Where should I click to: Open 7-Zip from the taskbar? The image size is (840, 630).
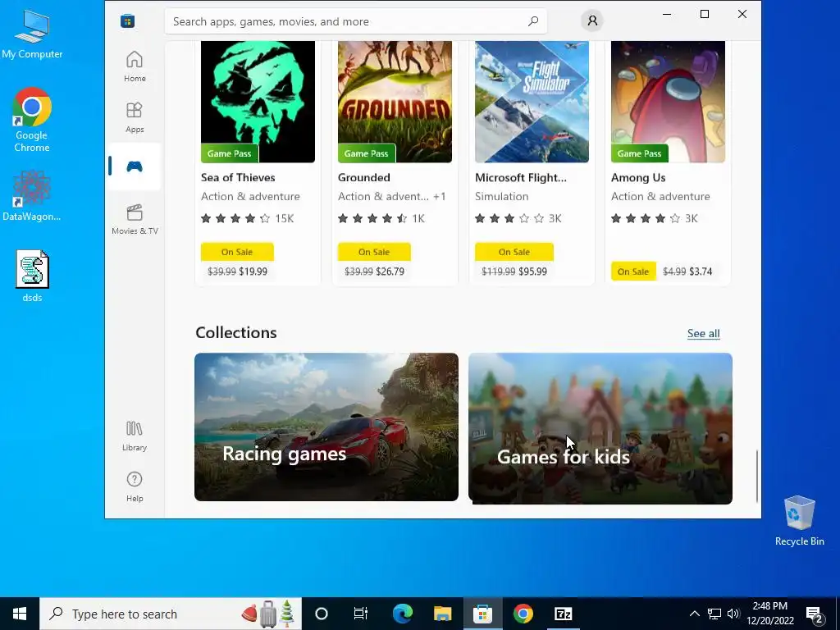pos(563,614)
